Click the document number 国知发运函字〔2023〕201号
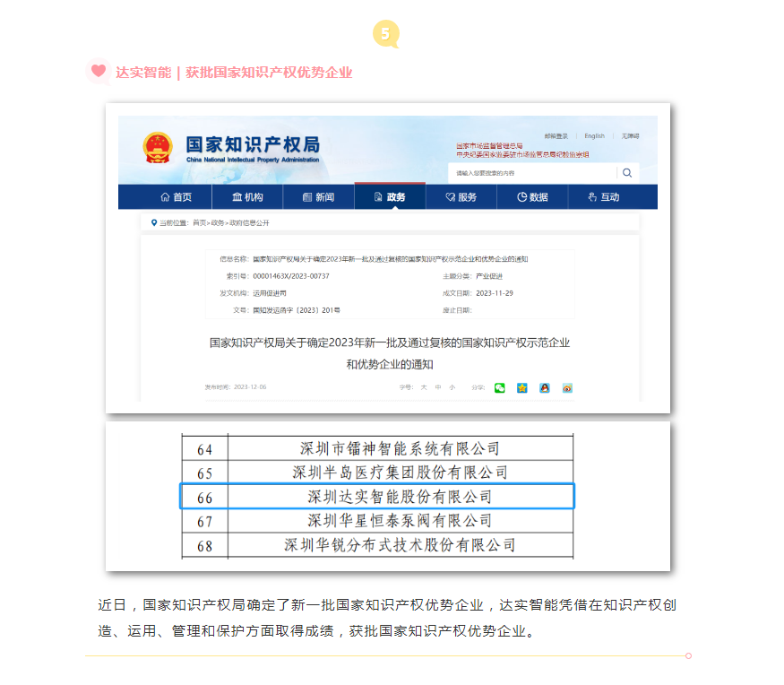Screen dimensions: 784x685 coord(296,310)
